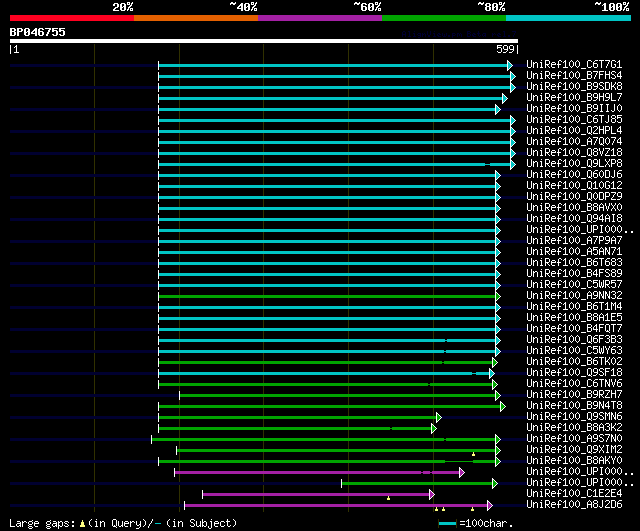
Task: Click the purple alignment bar for UniRef100_C1E2E4
Action: click(x=316, y=495)
